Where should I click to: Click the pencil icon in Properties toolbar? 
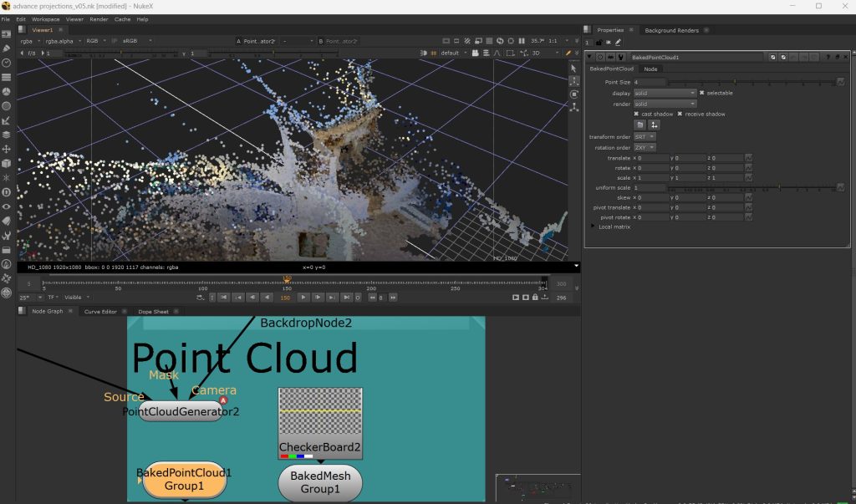618,42
